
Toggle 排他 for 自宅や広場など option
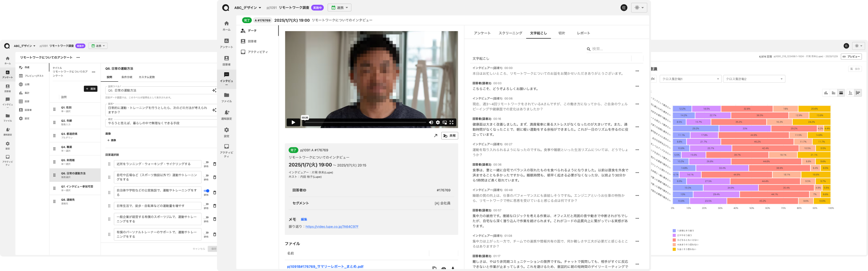tap(206, 176)
